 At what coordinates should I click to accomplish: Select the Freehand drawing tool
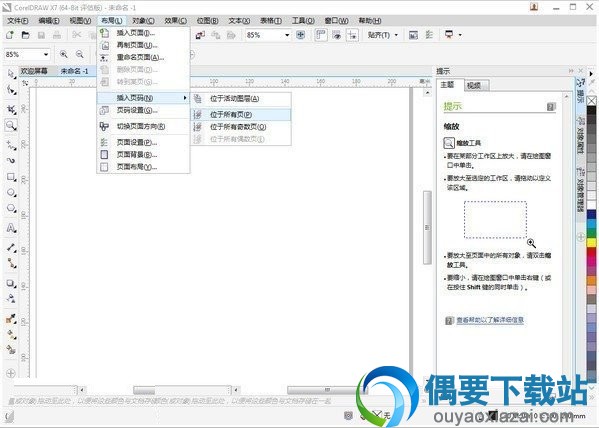pos(11,145)
